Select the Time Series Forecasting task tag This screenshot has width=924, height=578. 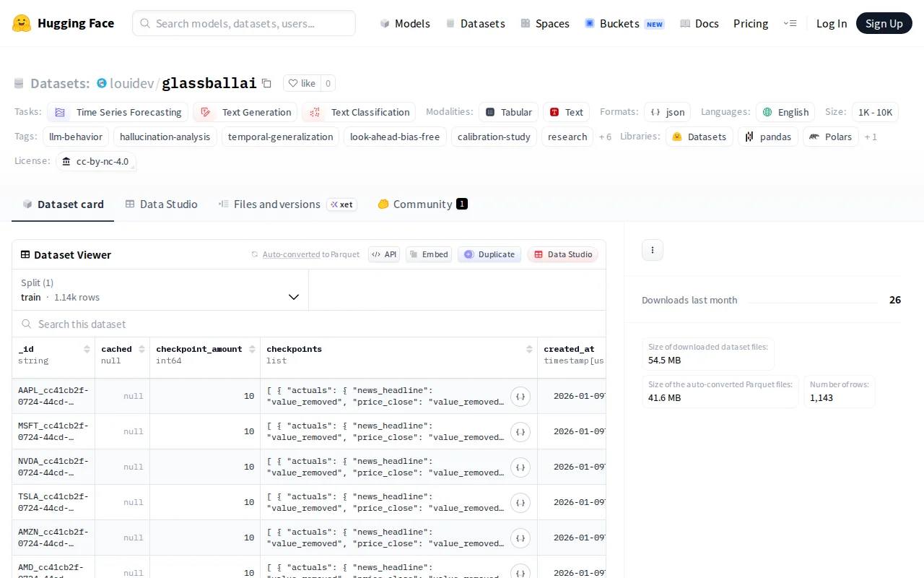pos(118,112)
